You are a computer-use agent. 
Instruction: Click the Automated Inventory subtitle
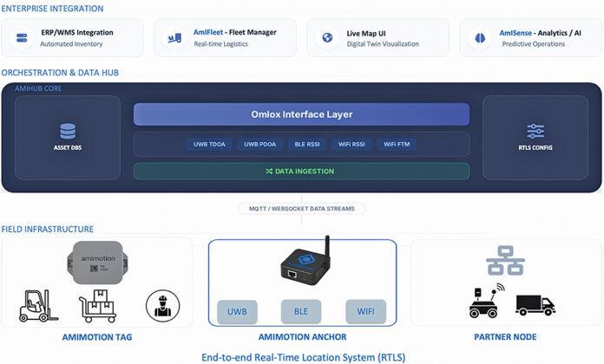pyautogui.click(x=71, y=44)
